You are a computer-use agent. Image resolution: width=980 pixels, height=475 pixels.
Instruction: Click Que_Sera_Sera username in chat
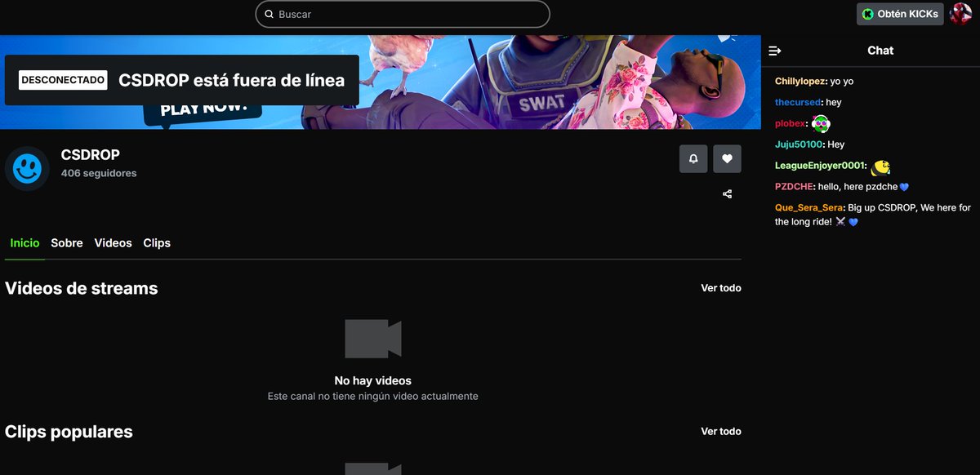pos(809,208)
